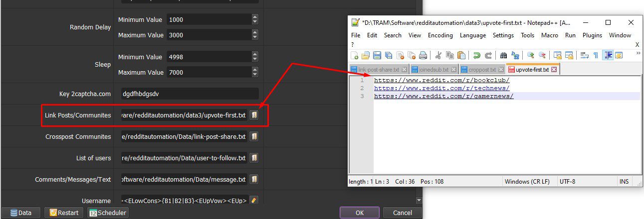The height and width of the screenshot is (219, 644).
Task: Expand the Notepad++ toolbar overflow chevron
Action: tap(638, 53)
